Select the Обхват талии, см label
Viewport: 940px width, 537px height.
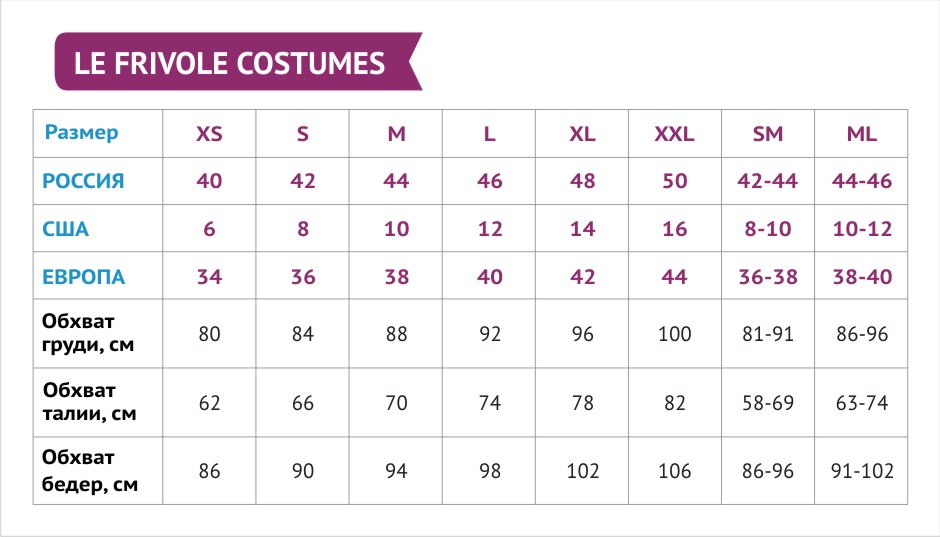tap(88, 402)
